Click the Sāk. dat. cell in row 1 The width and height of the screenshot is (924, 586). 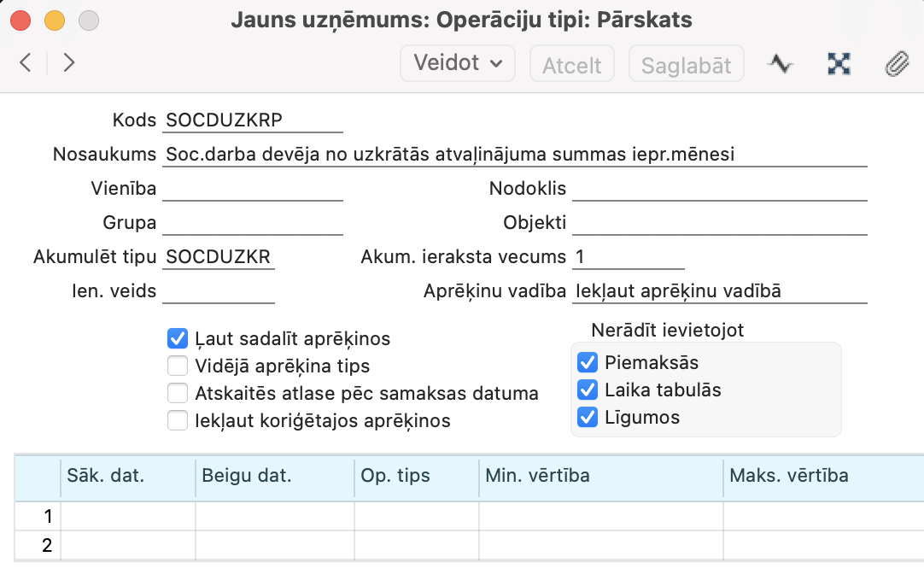128,516
